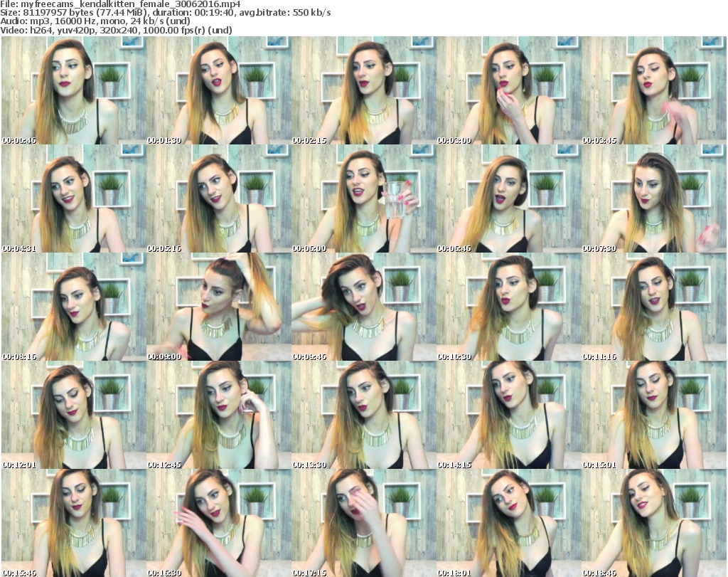Select the frame at 00:01:30

(x=218, y=90)
